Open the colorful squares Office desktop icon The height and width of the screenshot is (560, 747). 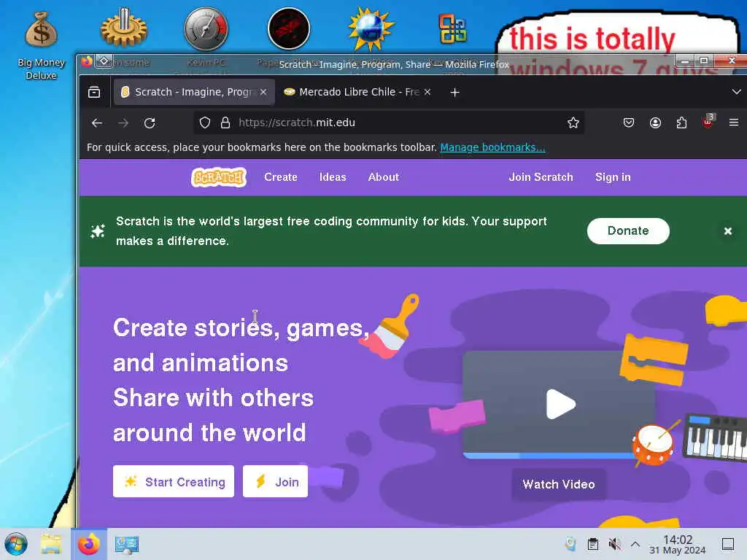point(452,29)
